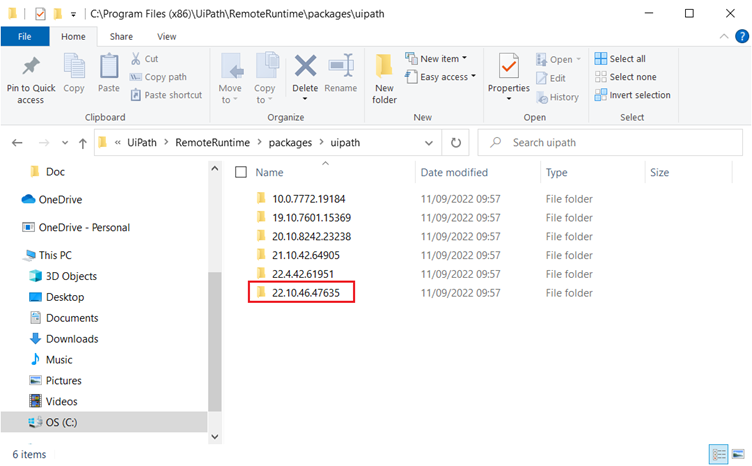
Task: Click the Rename icon in Organize group
Action: [341, 68]
